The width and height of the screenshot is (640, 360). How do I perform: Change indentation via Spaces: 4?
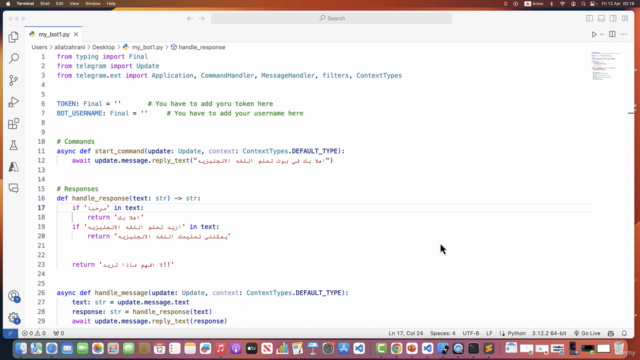(442, 333)
